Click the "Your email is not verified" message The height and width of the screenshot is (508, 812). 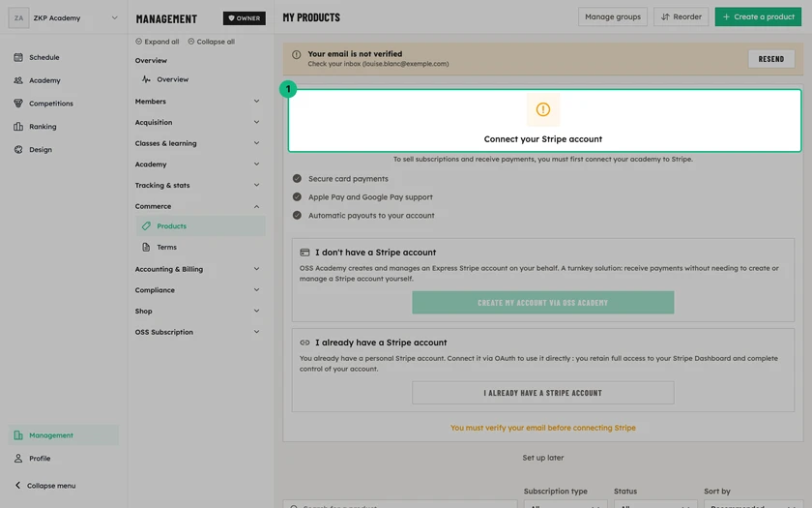pos(355,54)
